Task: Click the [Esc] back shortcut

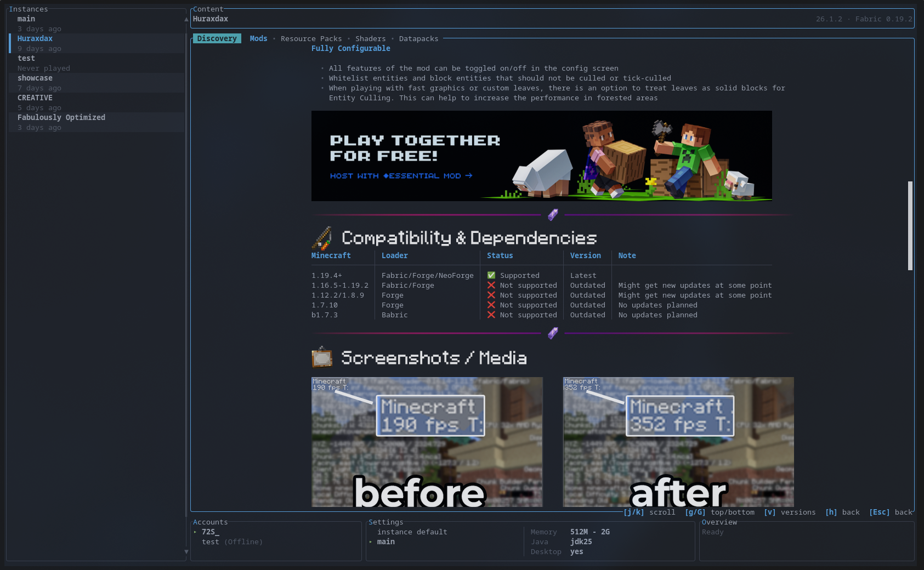Action: point(891,512)
